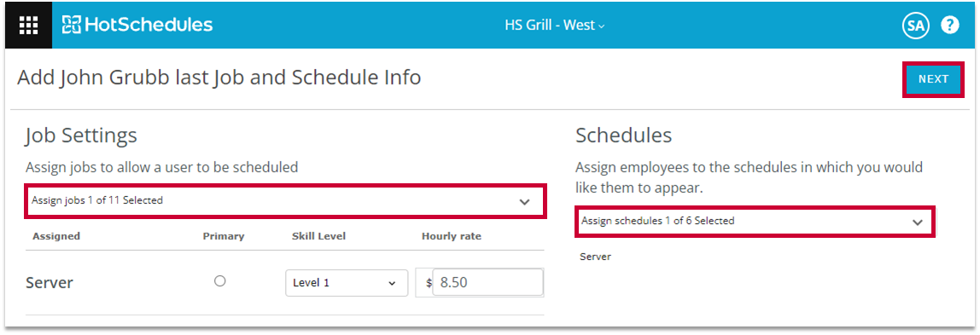980x335 pixels.
Task: Click the Primary column header
Action: 224,236
